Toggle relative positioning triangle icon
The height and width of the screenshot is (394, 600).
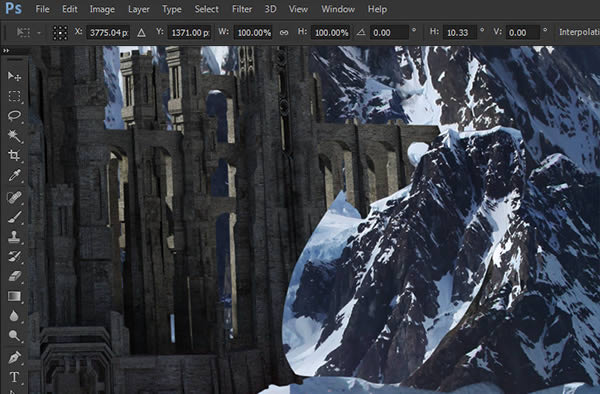click(141, 33)
